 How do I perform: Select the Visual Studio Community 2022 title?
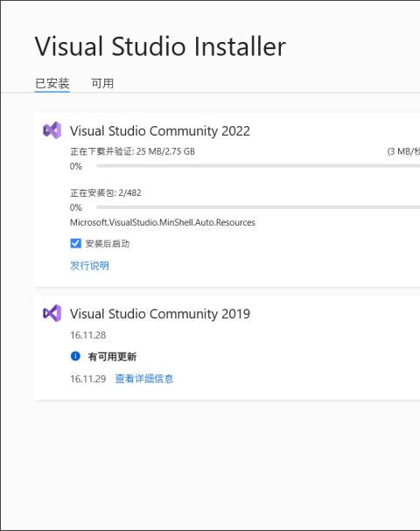point(160,131)
